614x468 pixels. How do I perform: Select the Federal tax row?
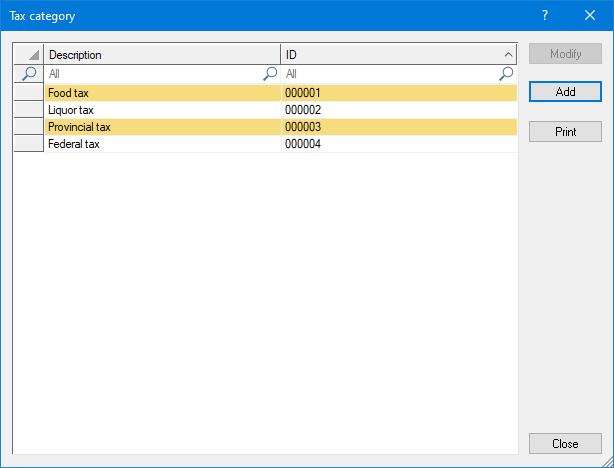pos(74,144)
